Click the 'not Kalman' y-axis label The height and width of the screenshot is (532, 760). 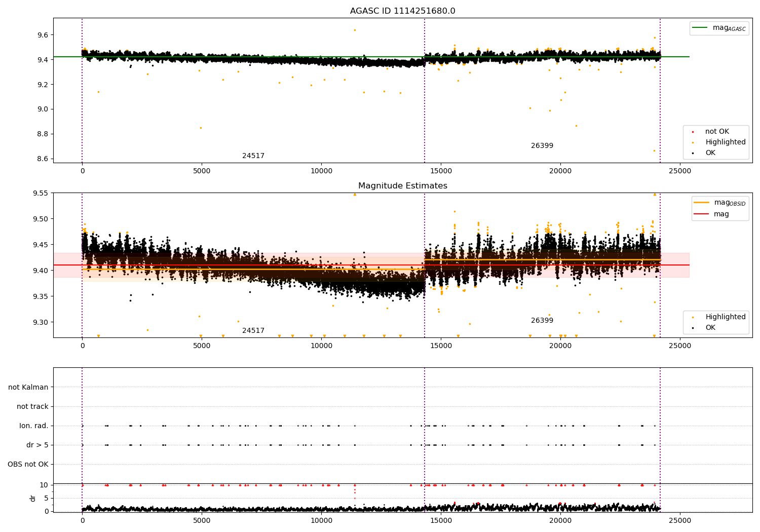28,388
